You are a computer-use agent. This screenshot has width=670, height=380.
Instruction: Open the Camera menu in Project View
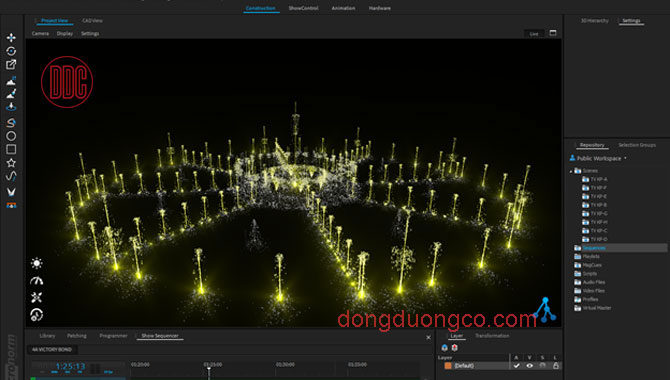click(40, 33)
